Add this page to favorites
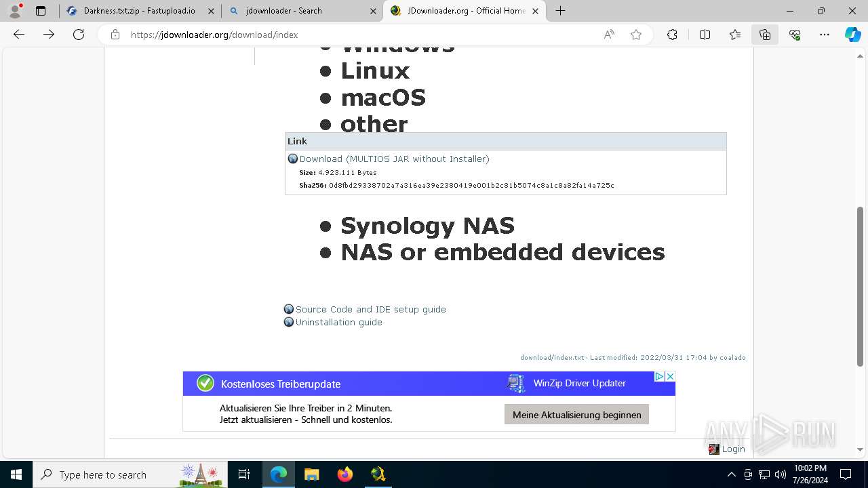Viewport: 868px width, 488px height. pyautogui.click(x=636, y=35)
